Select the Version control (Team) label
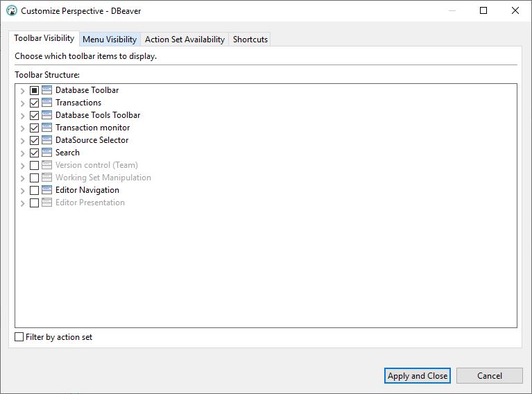Screen dimensions: 532x394 point(96,165)
